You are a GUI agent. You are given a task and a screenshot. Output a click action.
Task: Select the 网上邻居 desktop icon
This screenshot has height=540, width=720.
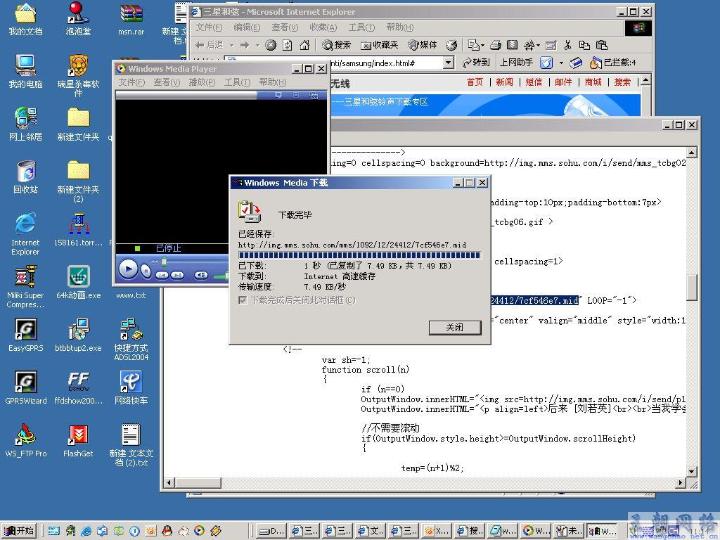click(x=25, y=124)
